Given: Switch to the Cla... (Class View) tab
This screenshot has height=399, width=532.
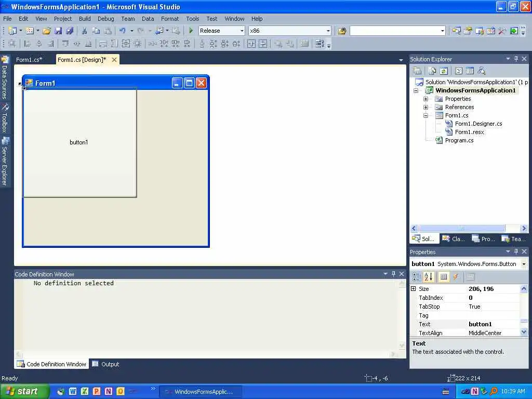Looking at the screenshot, I should pos(454,239).
